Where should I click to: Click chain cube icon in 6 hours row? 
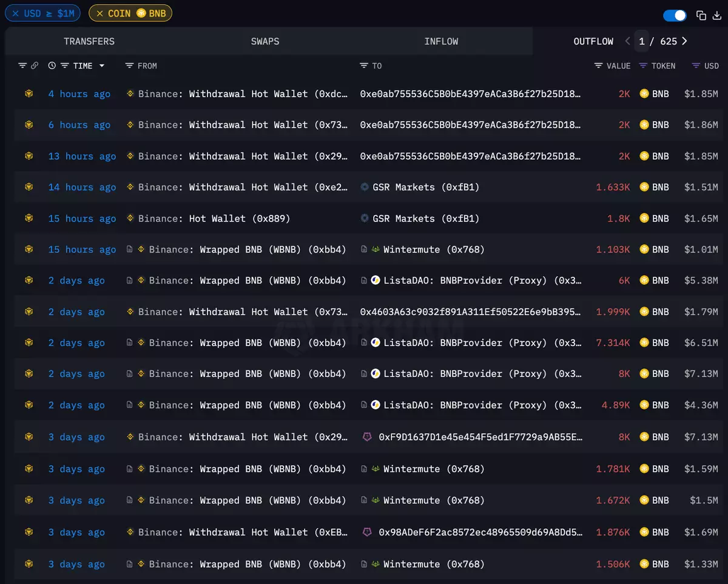pos(29,124)
